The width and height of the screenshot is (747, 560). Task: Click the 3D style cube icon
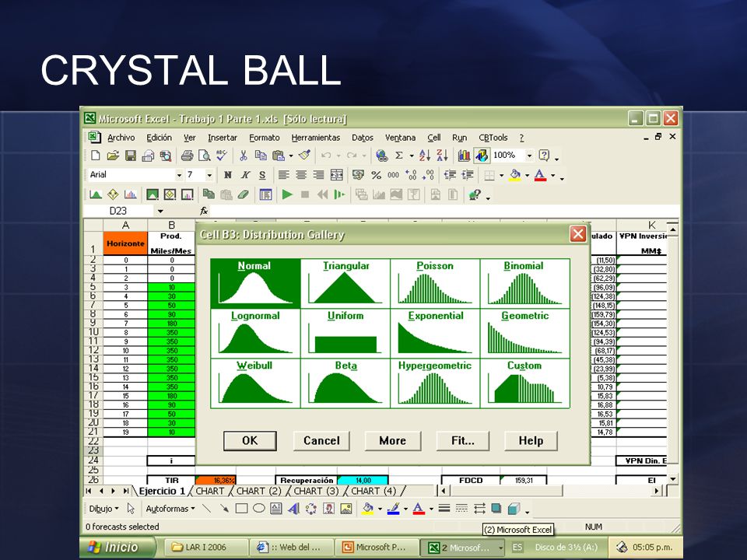(x=514, y=509)
